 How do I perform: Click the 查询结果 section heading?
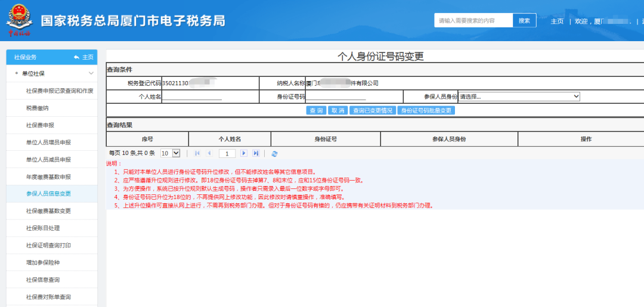pos(119,125)
